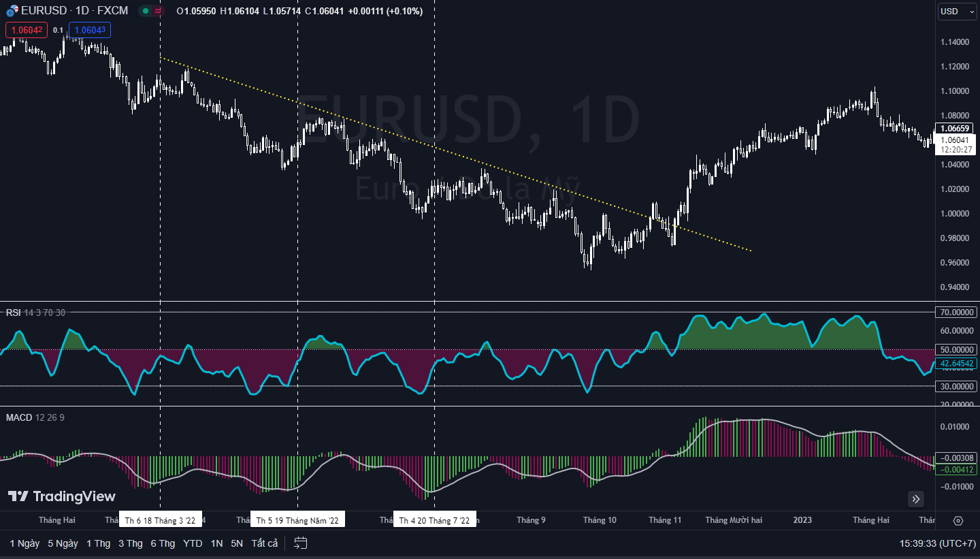Click the green market open status dot

(146, 11)
